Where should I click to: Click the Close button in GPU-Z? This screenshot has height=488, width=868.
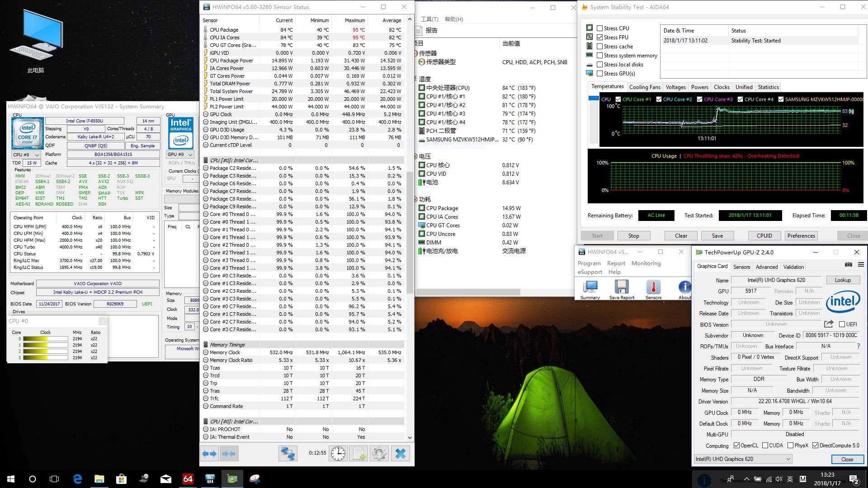tap(847, 459)
